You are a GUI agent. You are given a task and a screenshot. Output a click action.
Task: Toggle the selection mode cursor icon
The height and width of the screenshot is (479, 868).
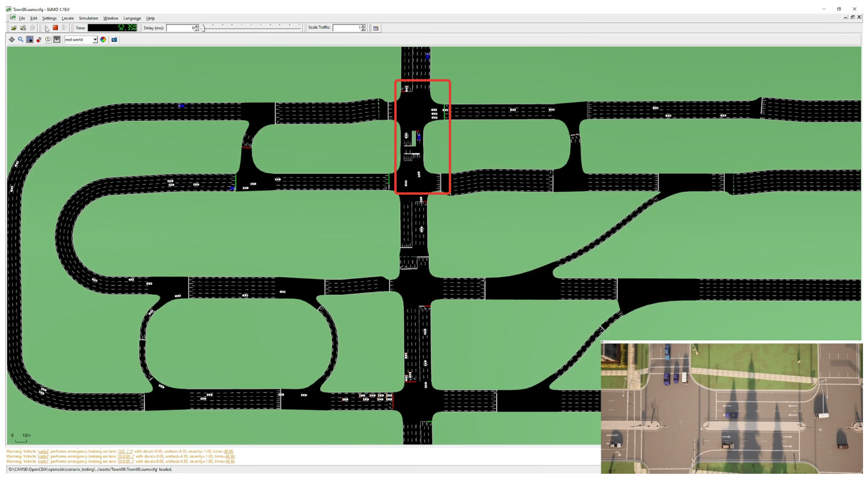click(30, 40)
